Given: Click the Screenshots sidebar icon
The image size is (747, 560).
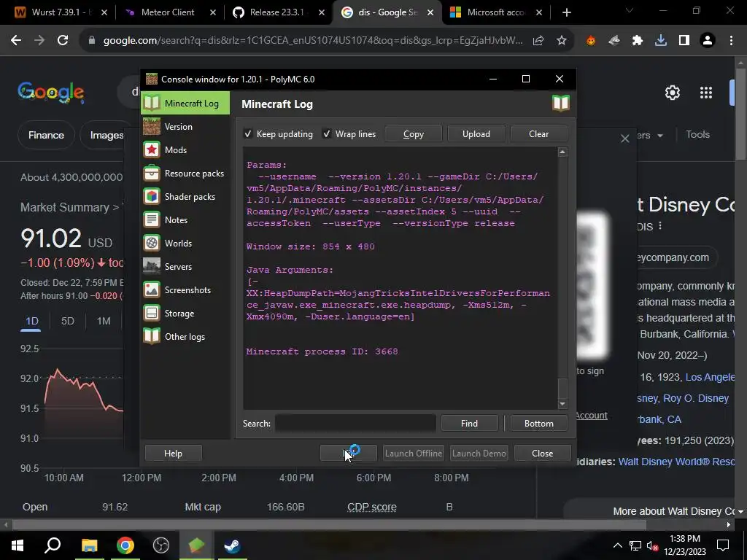Looking at the screenshot, I should (152, 289).
